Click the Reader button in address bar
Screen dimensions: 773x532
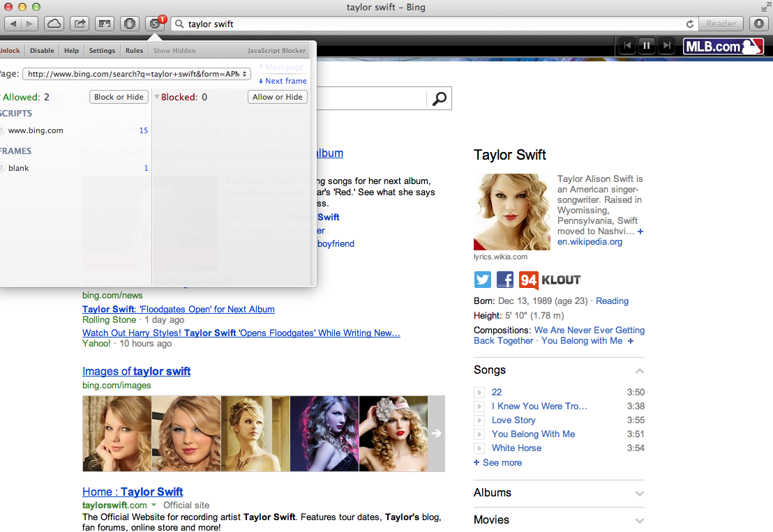[x=721, y=24]
